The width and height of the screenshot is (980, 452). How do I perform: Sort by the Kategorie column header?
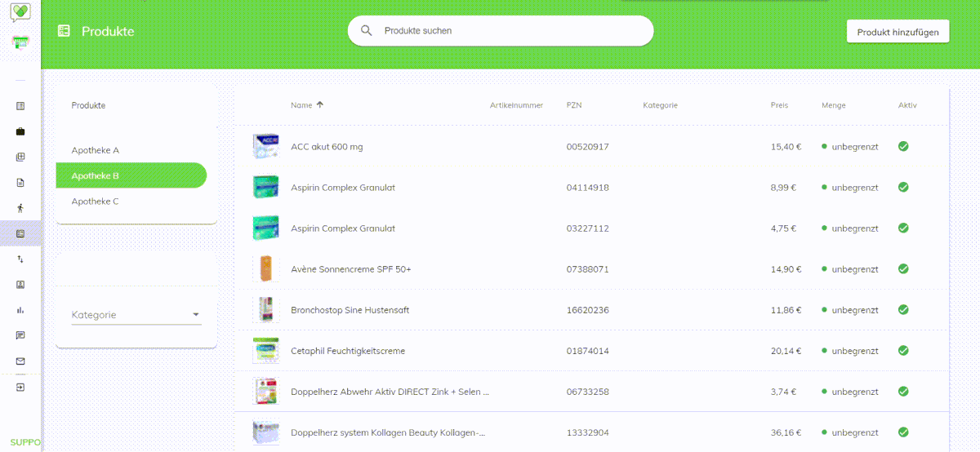pyautogui.click(x=660, y=105)
